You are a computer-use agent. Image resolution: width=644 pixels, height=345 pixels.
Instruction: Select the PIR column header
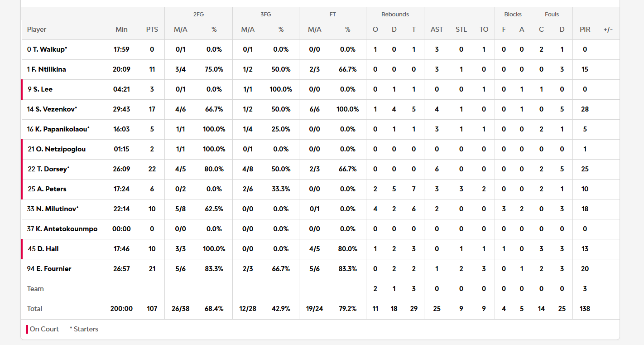tap(585, 29)
